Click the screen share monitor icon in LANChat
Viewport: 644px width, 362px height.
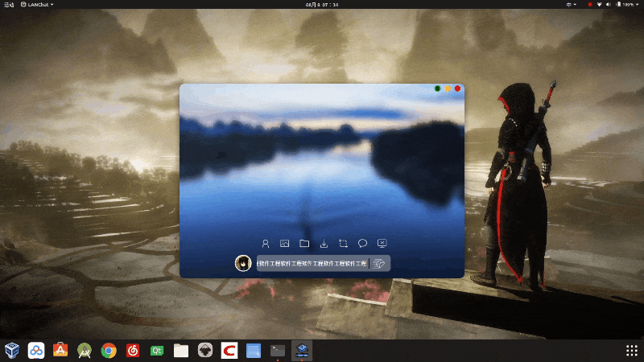click(x=382, y=244)
